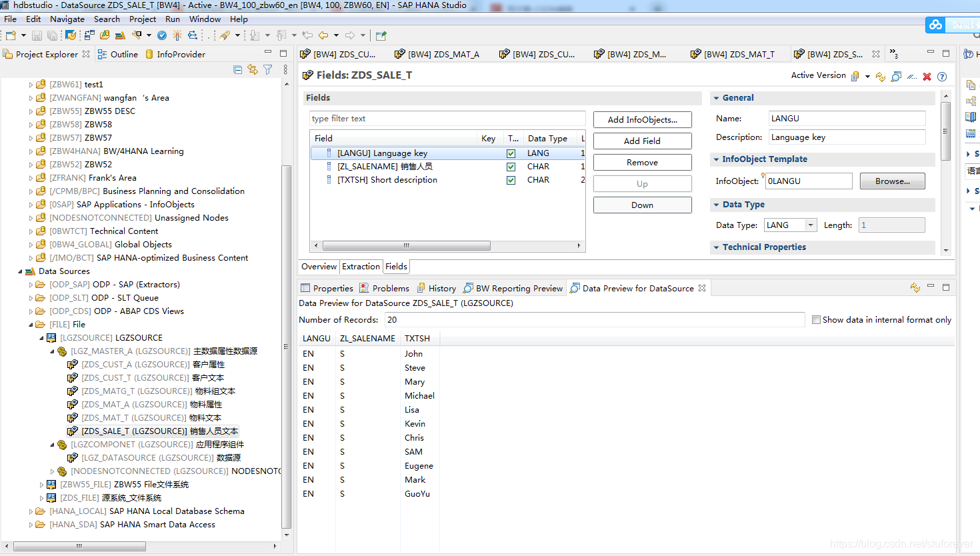Viewport: 980px width, 556px height.
Task: Click the refresh icon in DataSource editor header
Action: (x=881, y=77)
